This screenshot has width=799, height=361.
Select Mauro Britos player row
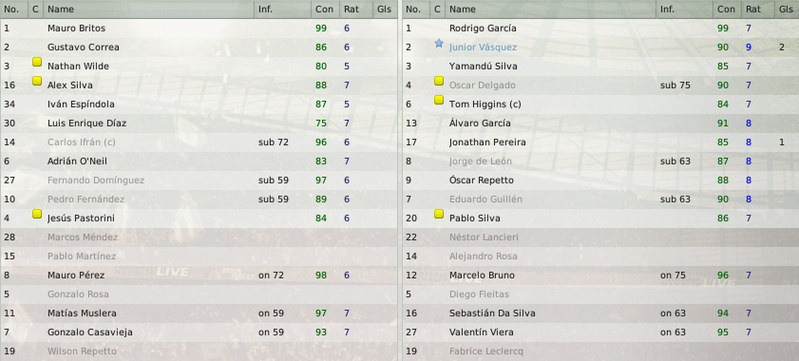coord(199,28)
